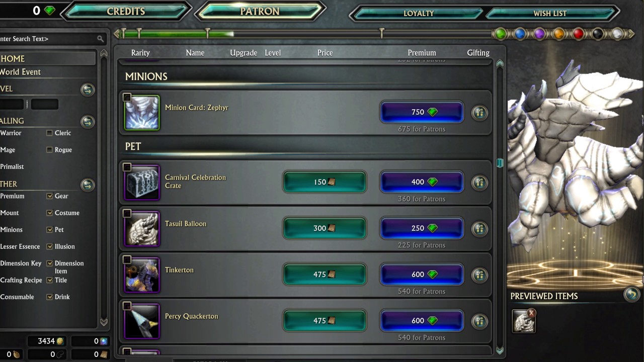
Task: Open the Loyalty tab
Action: 419,14
